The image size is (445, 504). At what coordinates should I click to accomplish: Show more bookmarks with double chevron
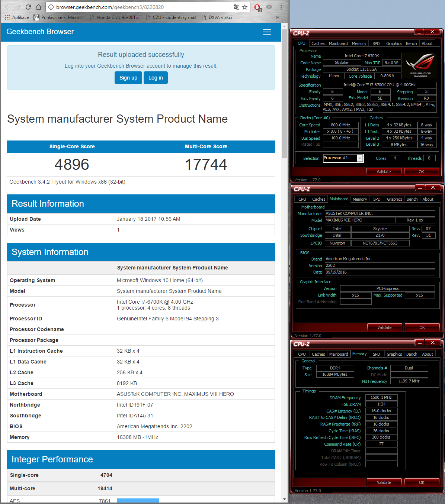point(277,17)
